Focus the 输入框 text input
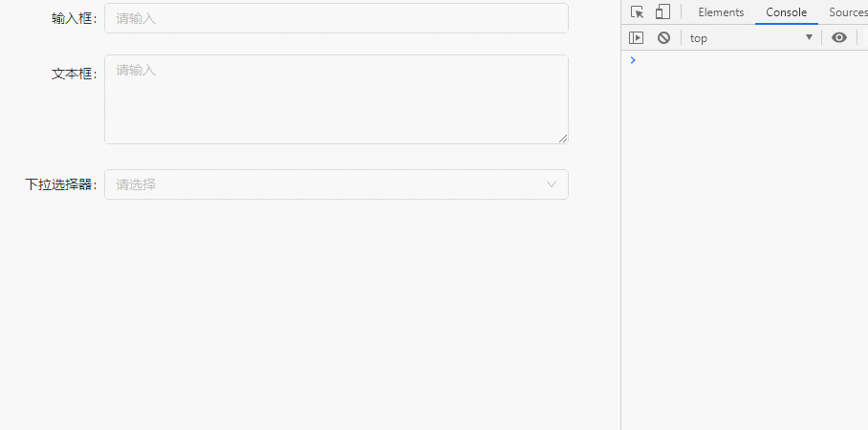 [x=336, y=18]
